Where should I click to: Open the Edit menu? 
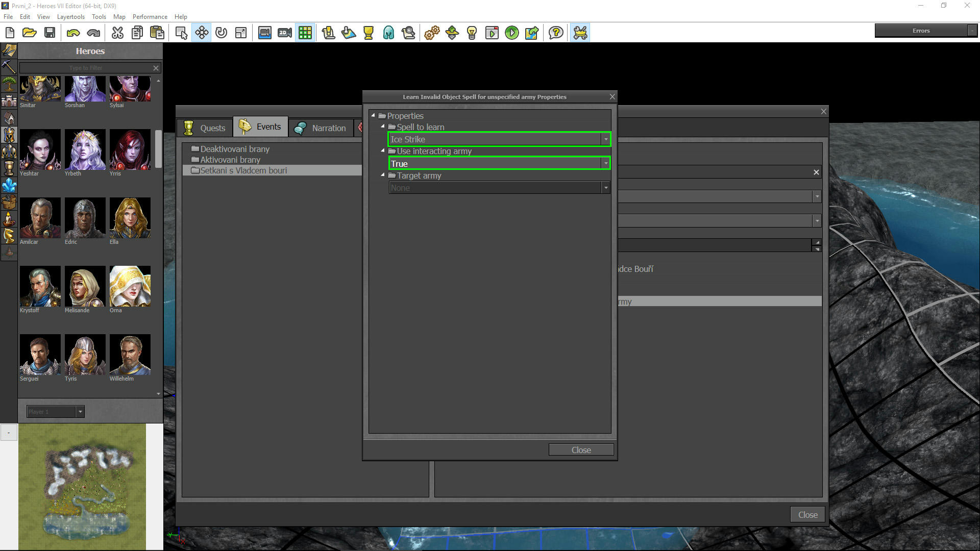(x=25, y=16)
